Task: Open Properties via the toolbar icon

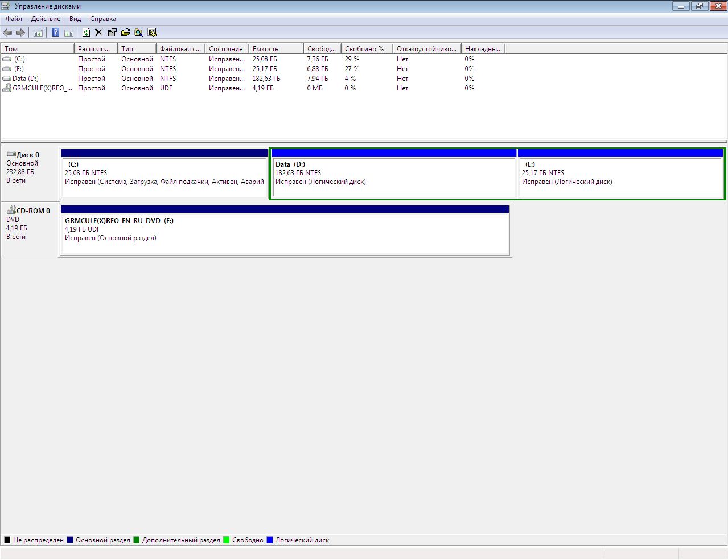Action: click(112, 33)
